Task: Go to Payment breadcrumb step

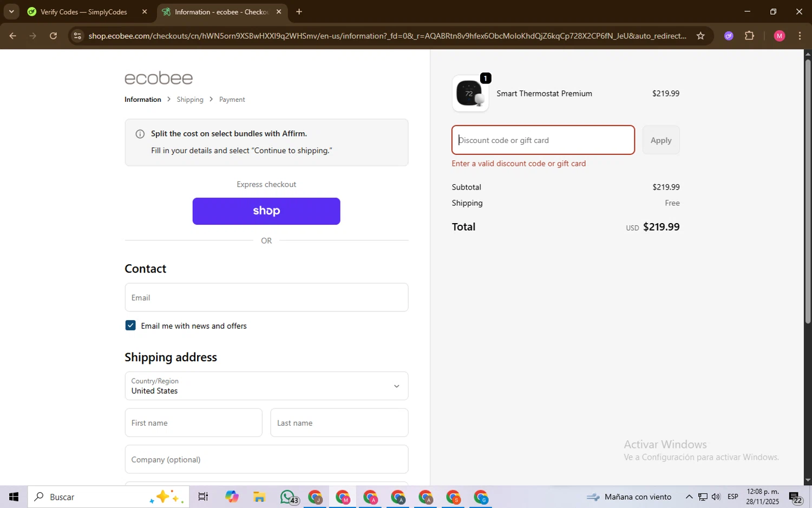Action: click(x=232, y=100)
